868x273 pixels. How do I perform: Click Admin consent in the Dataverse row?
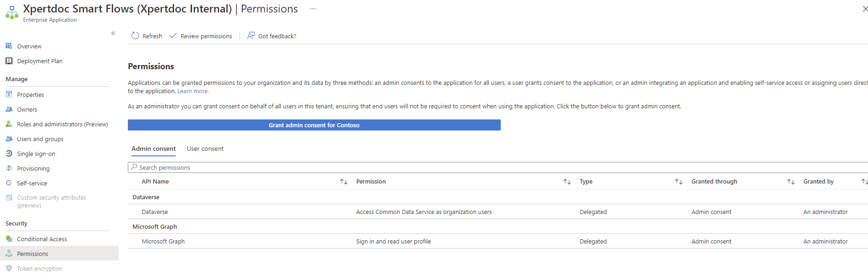click(x=711, y=212)
